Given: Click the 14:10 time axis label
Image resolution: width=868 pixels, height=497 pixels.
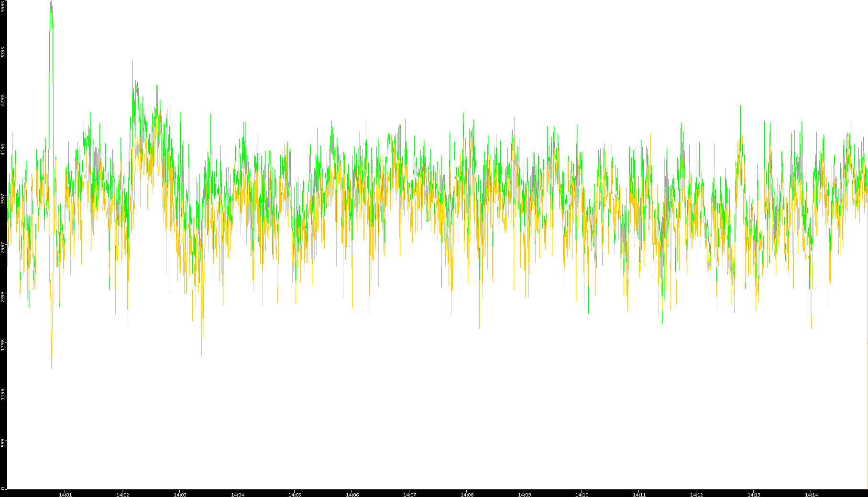Looking at the screenshot, I should tap(582, 494).
